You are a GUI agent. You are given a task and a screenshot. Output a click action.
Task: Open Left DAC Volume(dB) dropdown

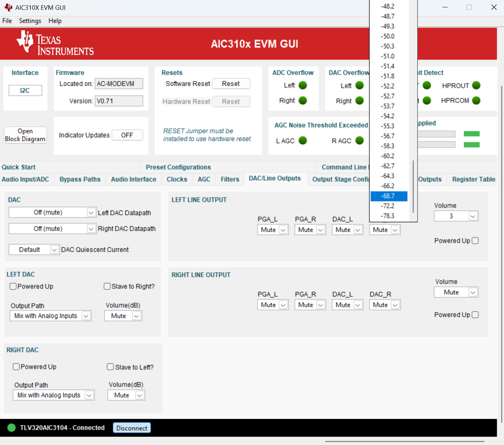pos(123,316)
